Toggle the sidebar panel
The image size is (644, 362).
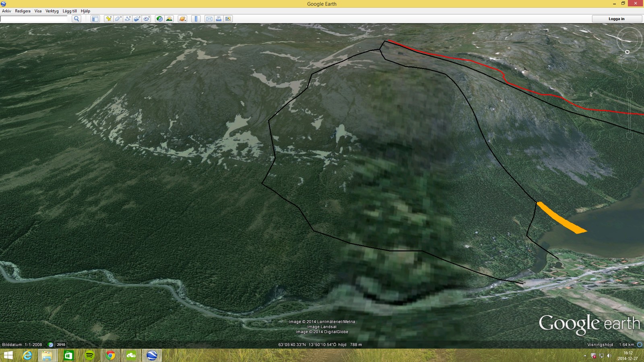pyautogui.click(x=95, y=19)
